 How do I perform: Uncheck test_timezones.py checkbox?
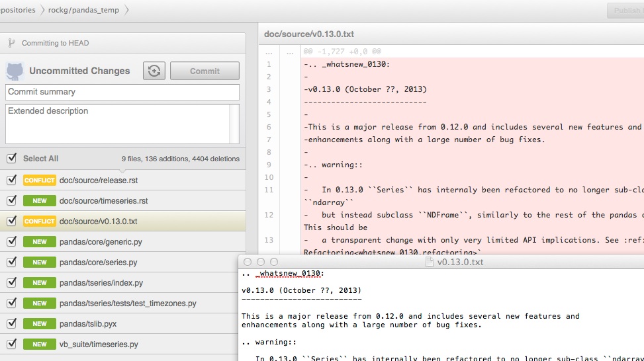[x=11, y=303]
